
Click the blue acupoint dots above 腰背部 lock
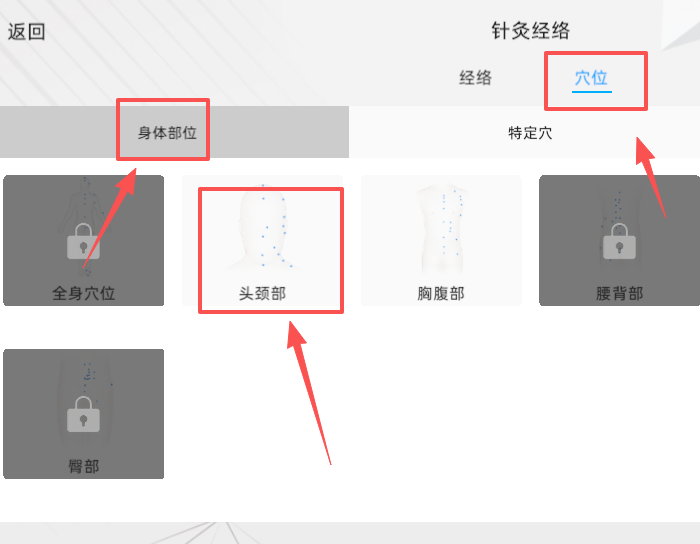pyautogui.click(x=616, y=206)
